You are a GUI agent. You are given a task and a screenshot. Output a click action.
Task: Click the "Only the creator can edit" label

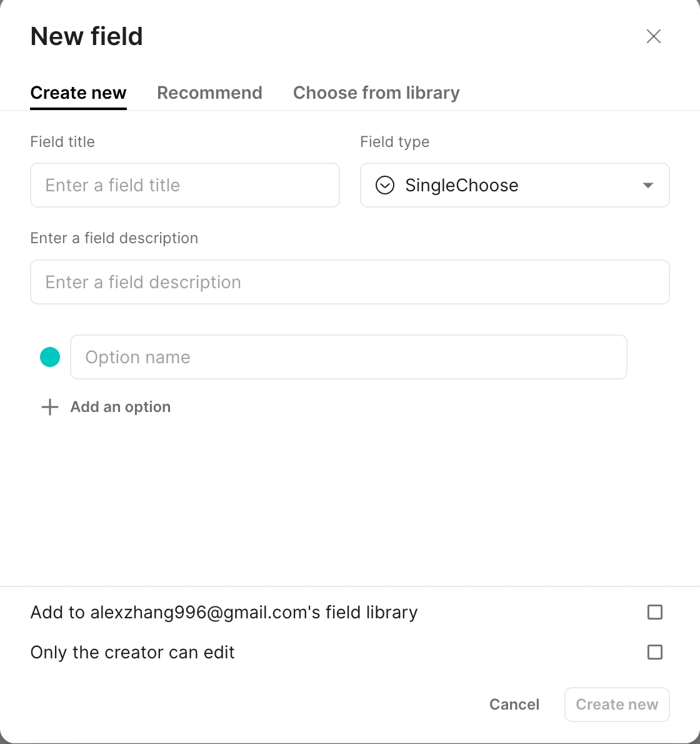click(132, 652)
